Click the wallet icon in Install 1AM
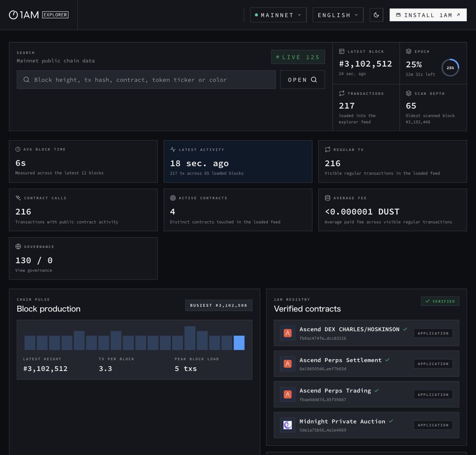476x455 pixels. 398,15
